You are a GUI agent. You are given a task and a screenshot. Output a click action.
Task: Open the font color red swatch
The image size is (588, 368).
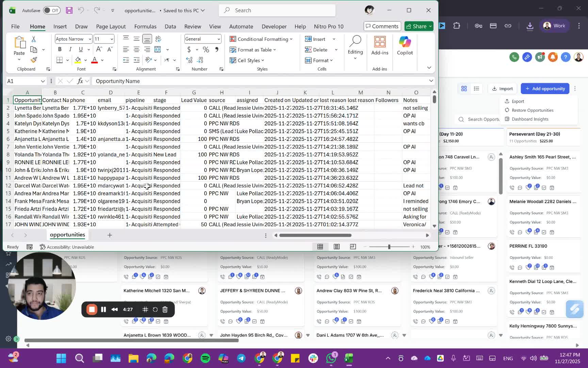coord(95,60)
